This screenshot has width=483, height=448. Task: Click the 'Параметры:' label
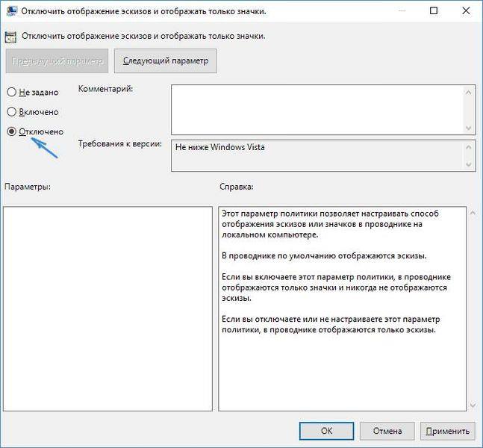click(x=28, y=187)
